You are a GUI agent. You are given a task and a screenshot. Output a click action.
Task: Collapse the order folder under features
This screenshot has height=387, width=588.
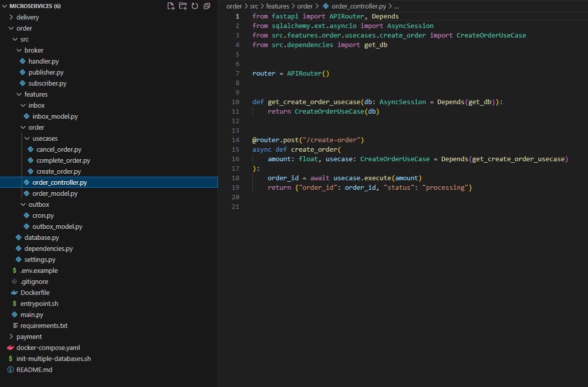click(23, 127)
